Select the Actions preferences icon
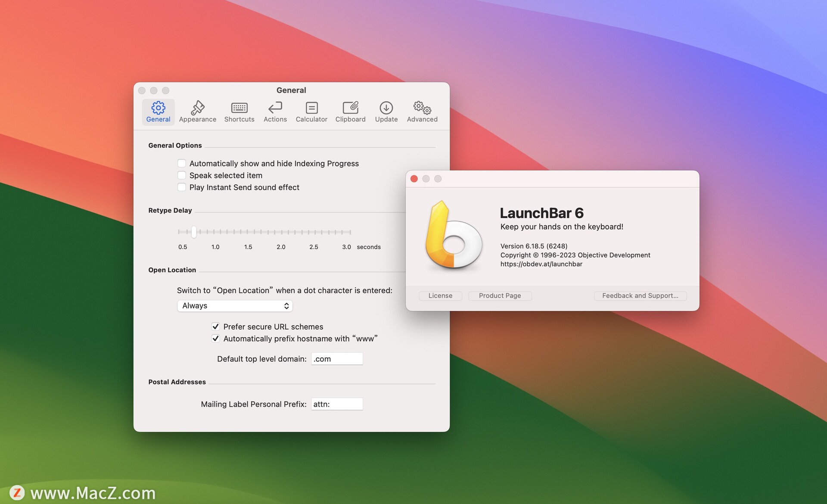This screenshot has width=827, height=504. point(275,111)
